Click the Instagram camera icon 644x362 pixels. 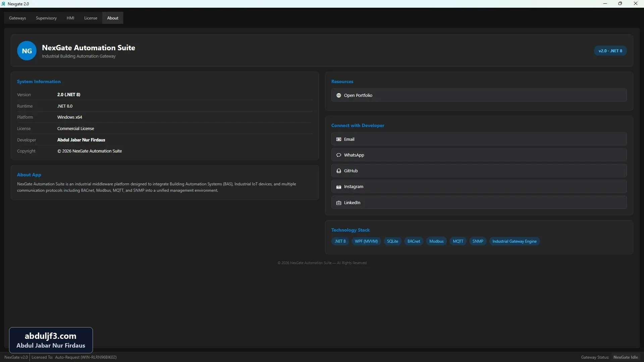338,187
